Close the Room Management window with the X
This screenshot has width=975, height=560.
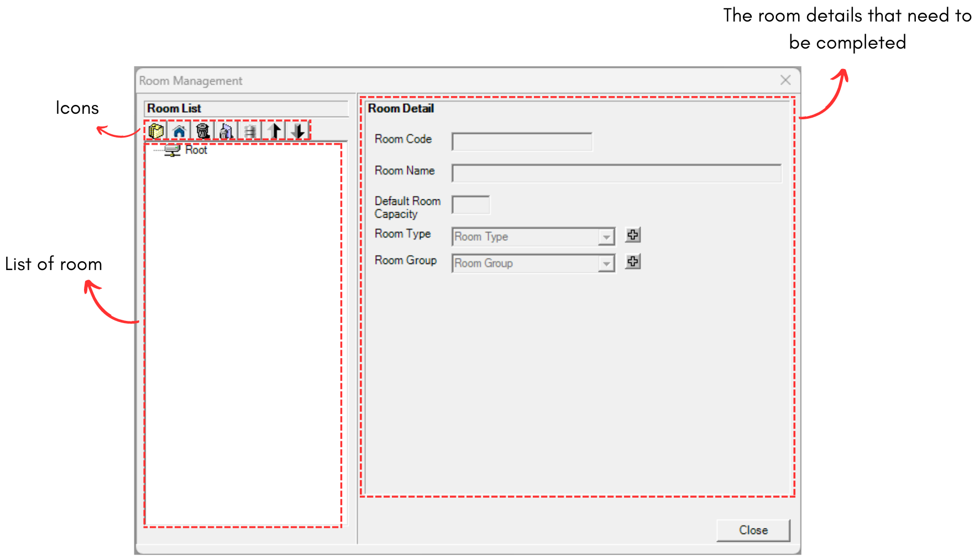[x=785, y=80]
